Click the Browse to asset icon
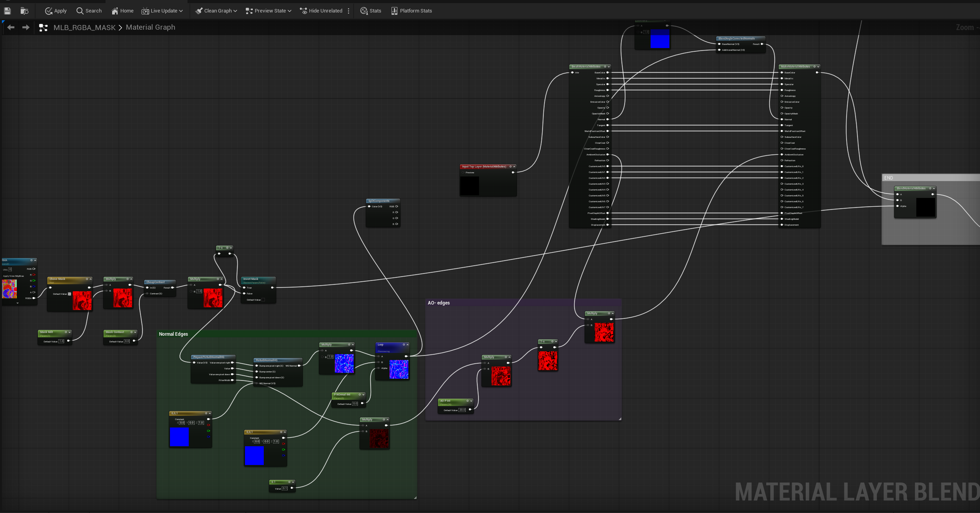The height and width of the screenshot is (513, 980). (x=24, y=11)
